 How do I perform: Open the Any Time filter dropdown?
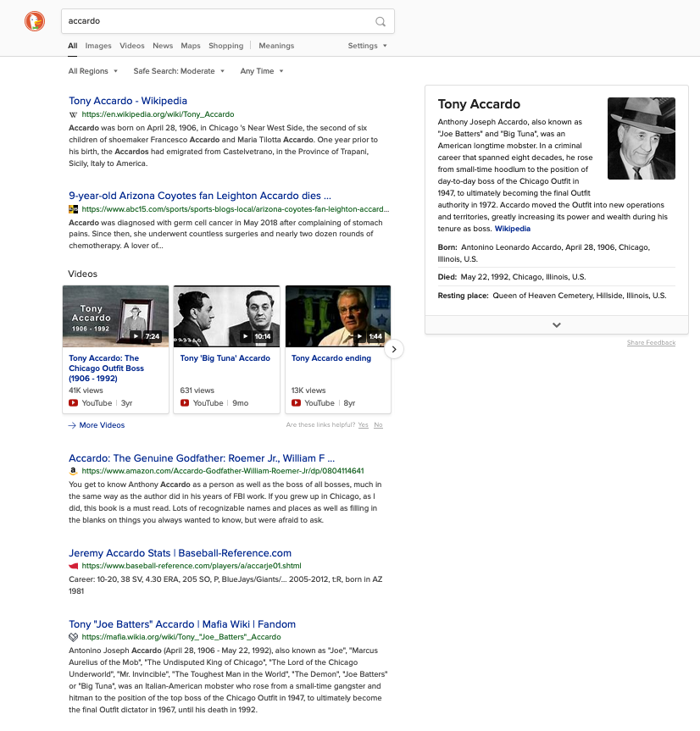pyautogui.click(x=262, y=71)
